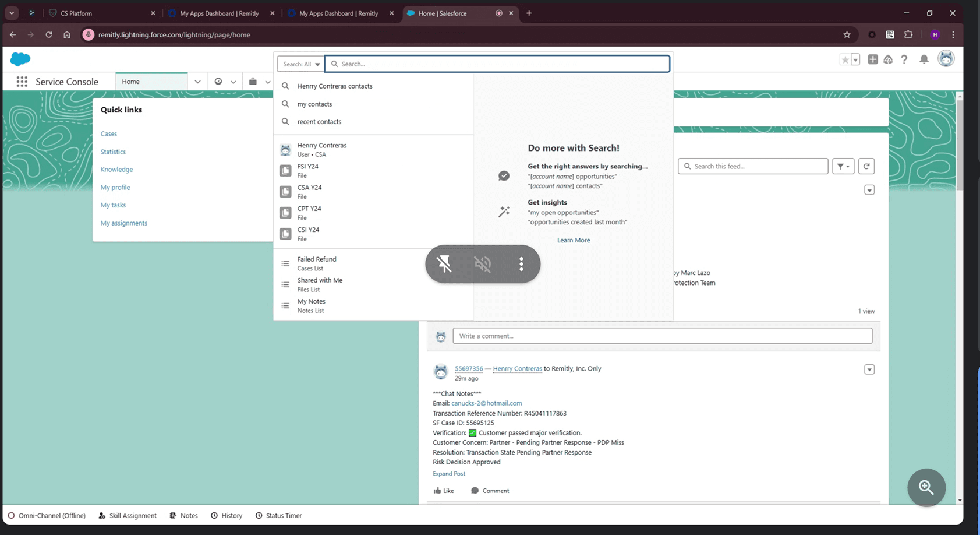980x535 pixels.
Task: Click the Write a comment field
Action: tap(663, 336)
